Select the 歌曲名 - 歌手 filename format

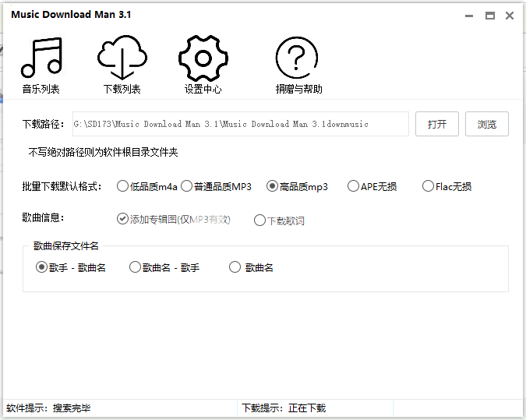click(x=135, y=267)
